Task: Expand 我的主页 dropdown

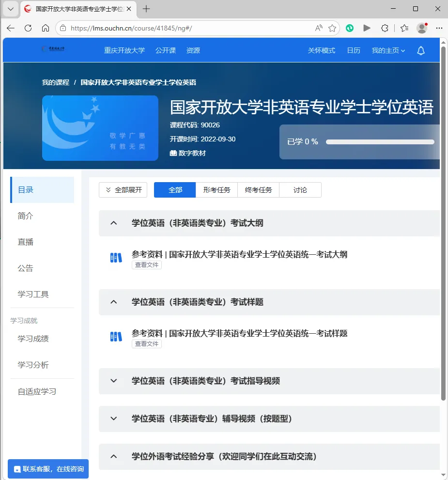Action: 388,50
